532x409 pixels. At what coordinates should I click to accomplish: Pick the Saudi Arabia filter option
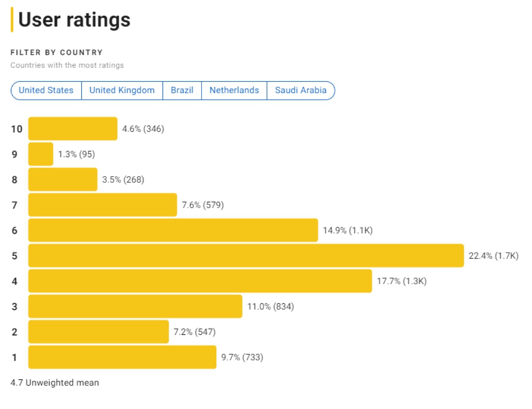[301, 90]
